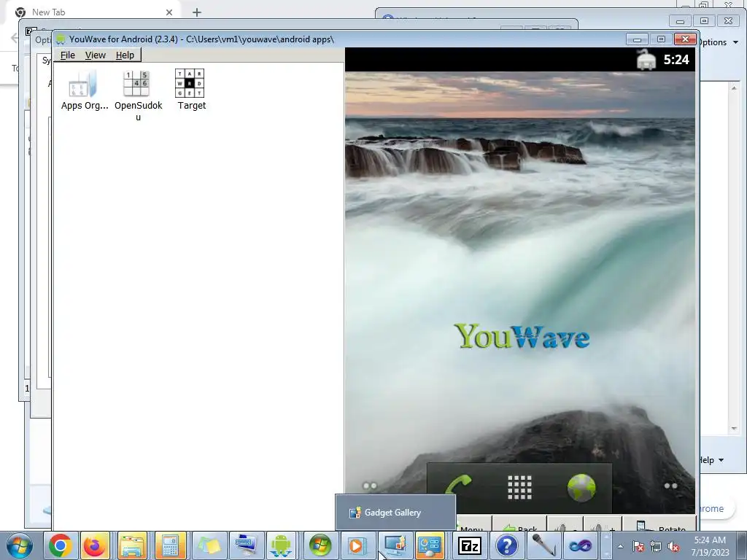This screenshot has height=560, width=747.
Task: Open Help and Support taskbar icon
Action: 507,545
